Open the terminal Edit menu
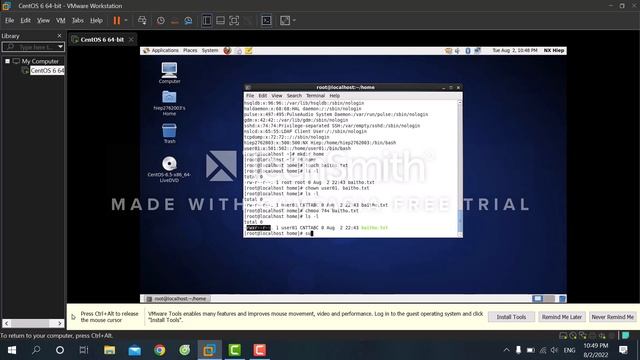Image resolution: width=640 pixels, height=360 pixels. pos(262,96)
